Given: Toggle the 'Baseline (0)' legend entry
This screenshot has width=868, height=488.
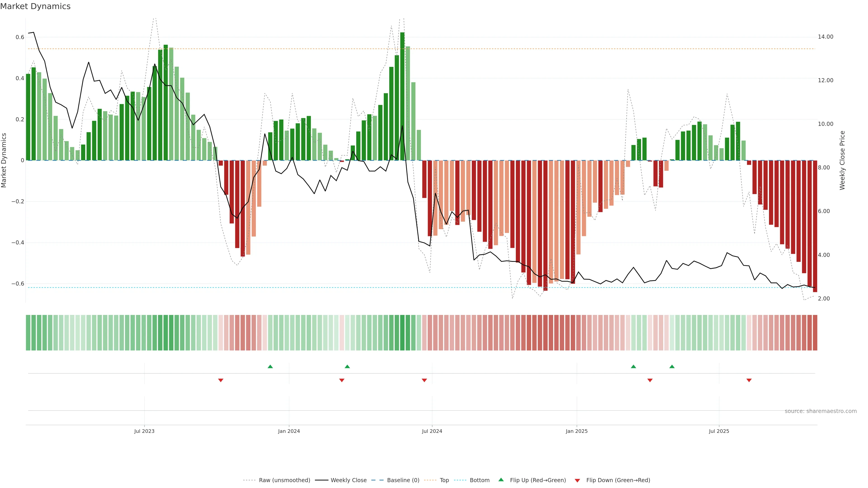Looking at the screenshot, I should 403,480.
